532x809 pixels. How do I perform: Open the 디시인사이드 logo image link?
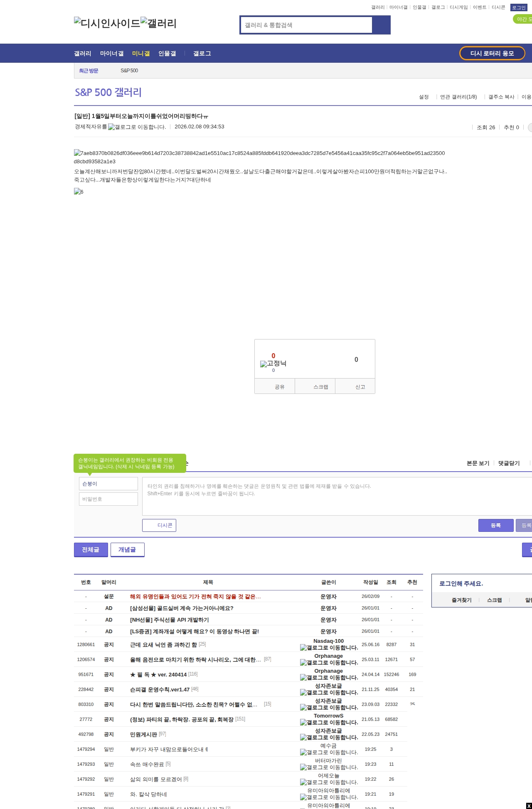click(107, 23)
